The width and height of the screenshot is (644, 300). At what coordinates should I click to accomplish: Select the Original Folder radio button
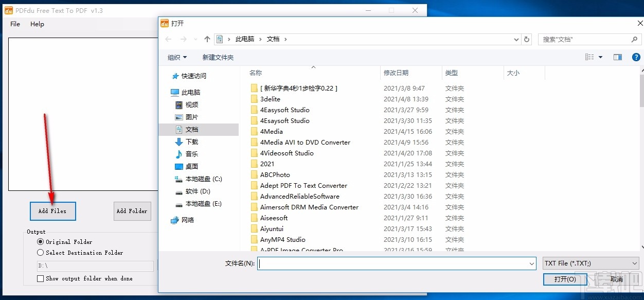(40, 242)
